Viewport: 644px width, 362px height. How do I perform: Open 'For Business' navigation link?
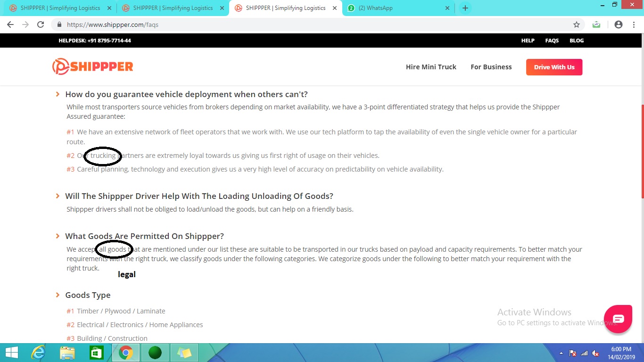[x=491, y=67]
